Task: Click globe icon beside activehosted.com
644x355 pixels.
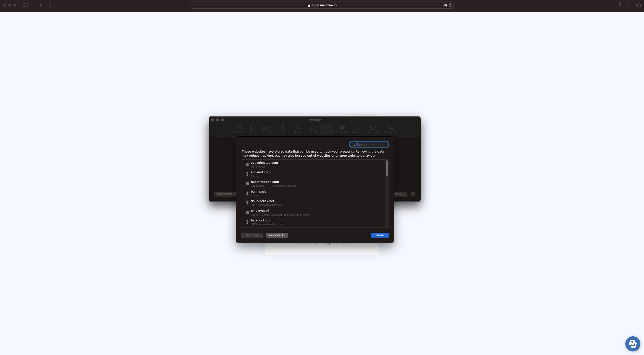Action: 247,164
